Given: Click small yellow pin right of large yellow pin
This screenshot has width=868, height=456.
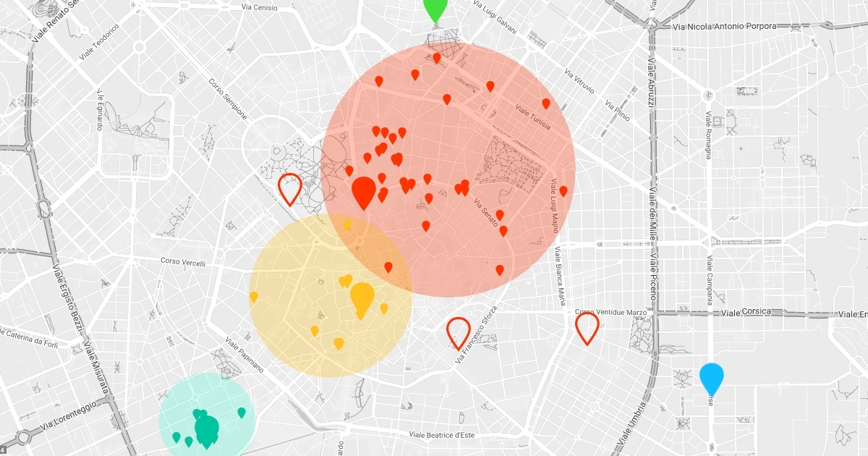Looking at the screenshot, I should click(x=384, y=309).
